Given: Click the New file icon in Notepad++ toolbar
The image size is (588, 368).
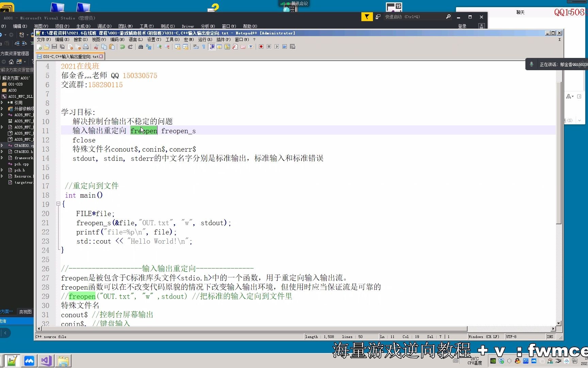Looking at the screenshot, I should [39, 47].
